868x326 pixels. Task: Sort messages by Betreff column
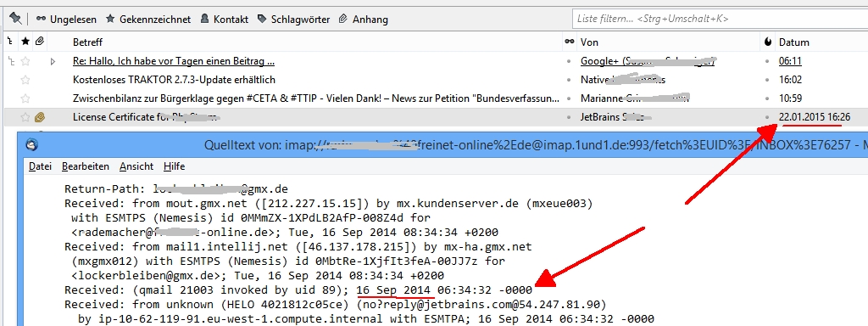pos(87,42)
